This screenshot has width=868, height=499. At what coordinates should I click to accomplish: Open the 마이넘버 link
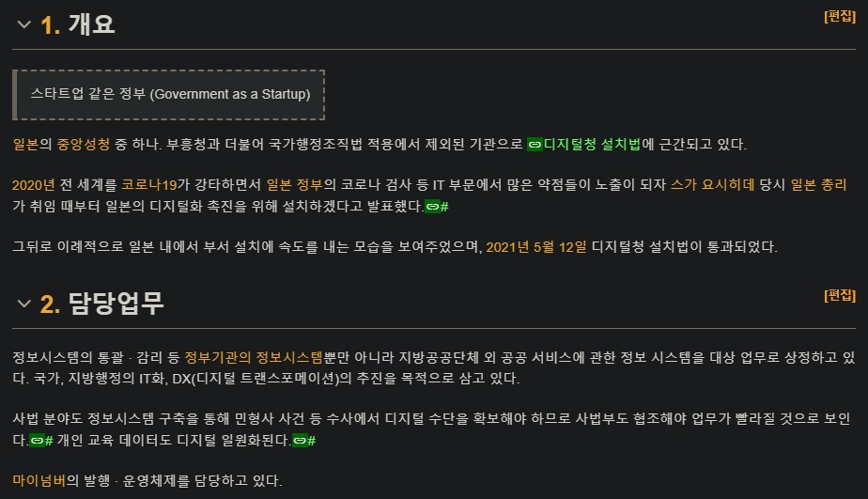click(39, 481)
